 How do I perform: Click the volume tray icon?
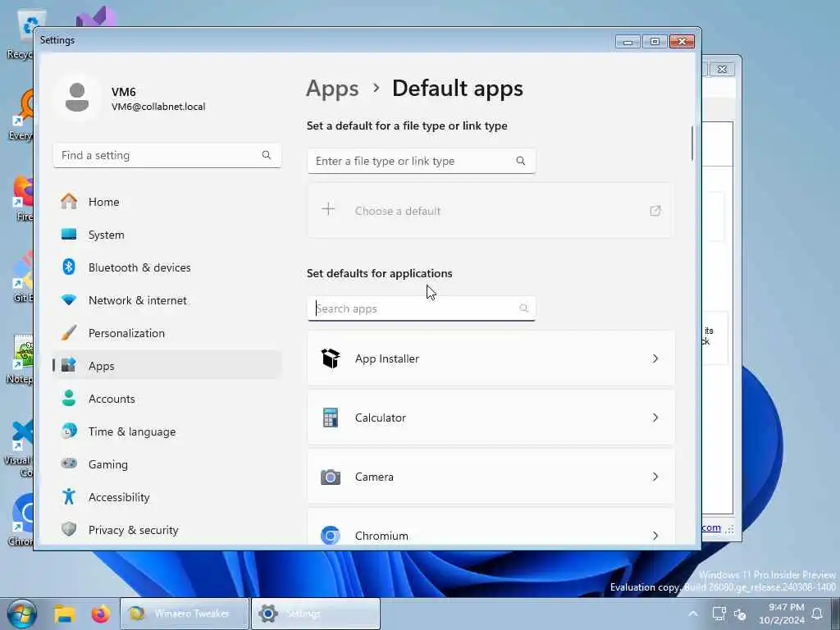coord(740,614)
